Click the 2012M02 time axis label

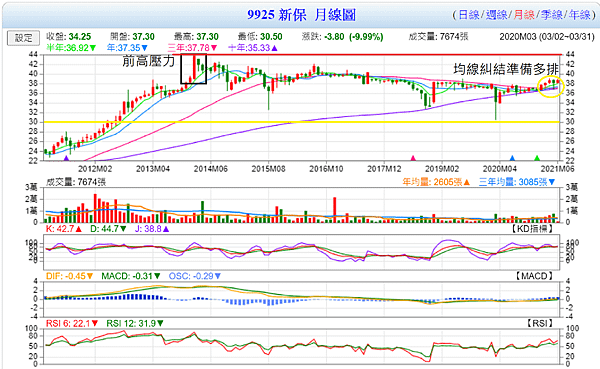(95, 169)
